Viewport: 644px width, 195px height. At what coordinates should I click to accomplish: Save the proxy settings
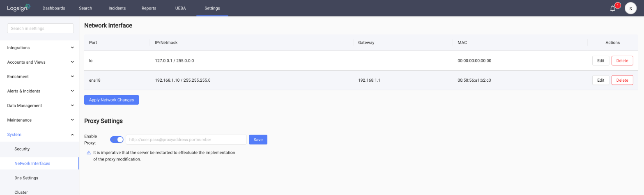click(258, 140)
